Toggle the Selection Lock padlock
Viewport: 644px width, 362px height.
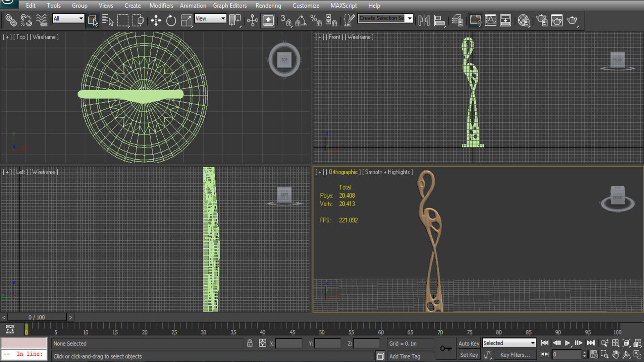[250, 343]
